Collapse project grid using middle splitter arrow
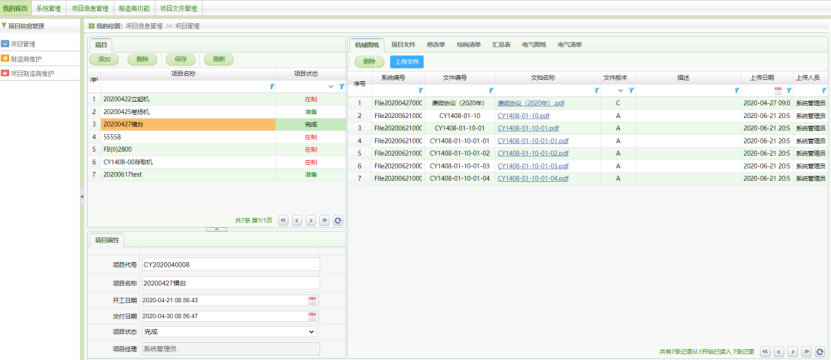The height and width of the screenshot is (360, 831). [x=216, y=229]
